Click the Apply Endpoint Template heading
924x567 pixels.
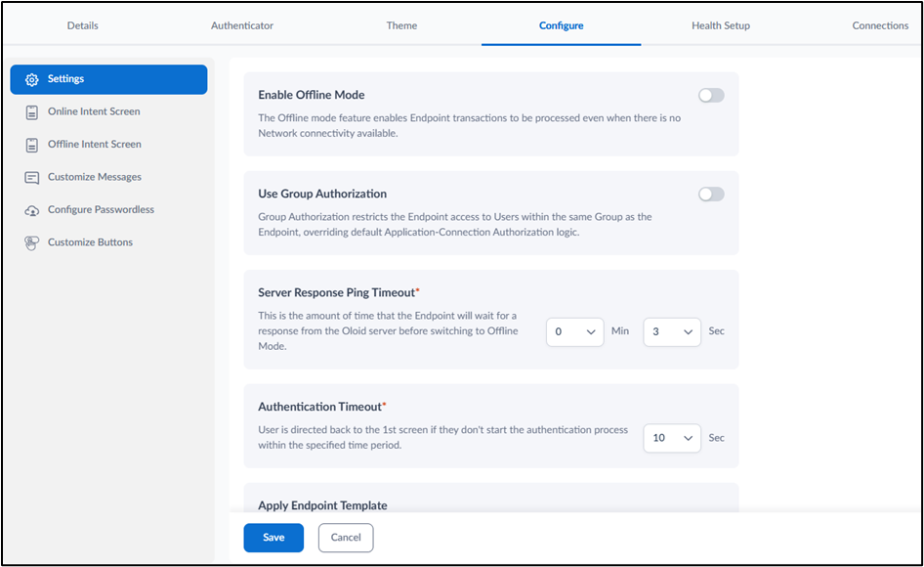click(x=322, y=505)
